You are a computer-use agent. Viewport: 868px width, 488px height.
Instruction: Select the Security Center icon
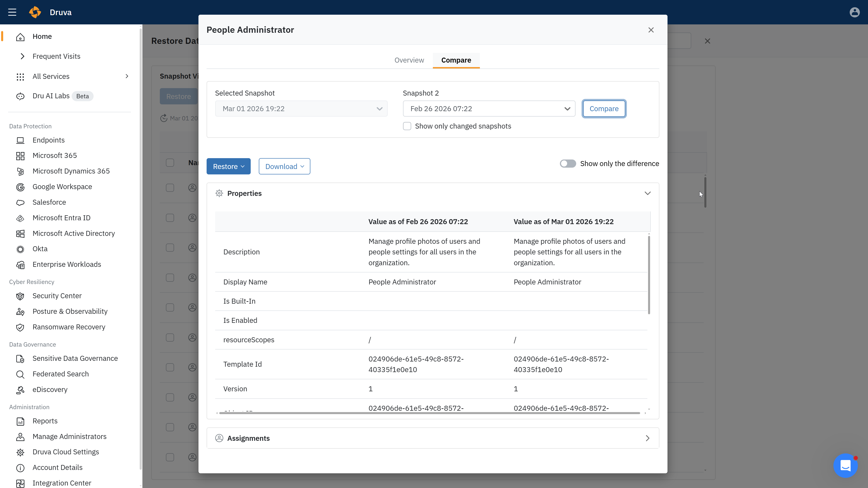click(x=20, y=296)
